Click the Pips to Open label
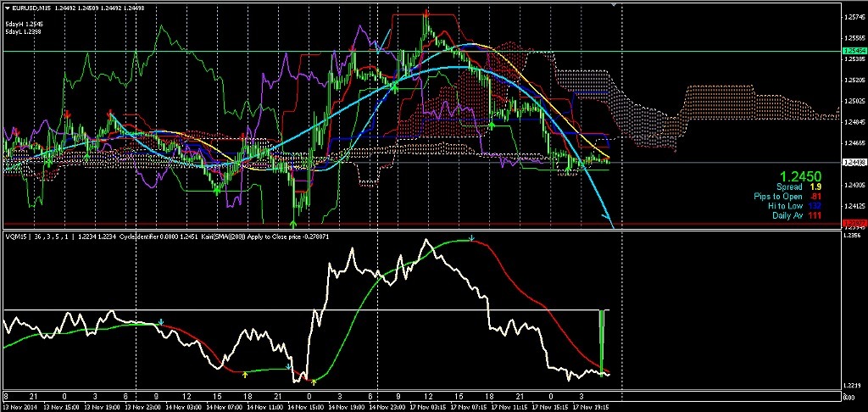The height and width of the screenshot is (412, 868). point(778,197)
